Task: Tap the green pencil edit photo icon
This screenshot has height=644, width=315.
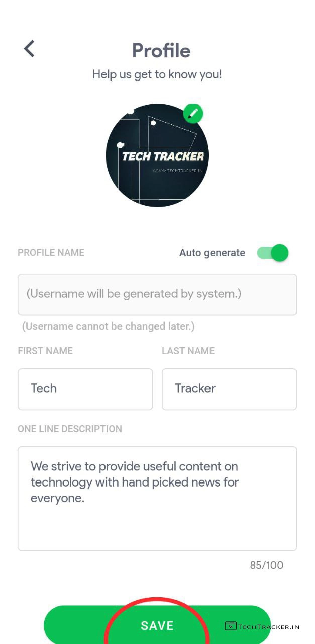Action: point(193,114)
